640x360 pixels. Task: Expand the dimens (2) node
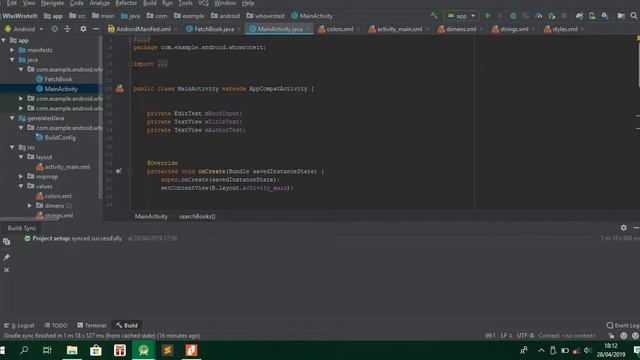[29, 206]
